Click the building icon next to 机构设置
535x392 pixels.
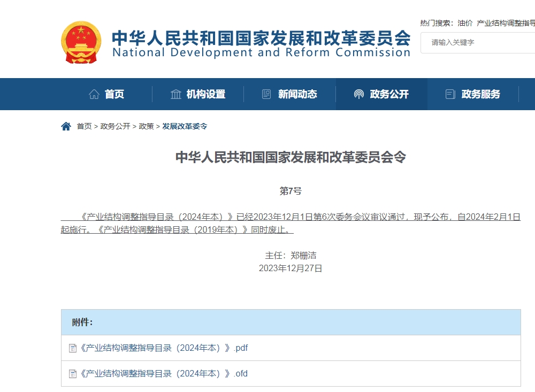176,94
